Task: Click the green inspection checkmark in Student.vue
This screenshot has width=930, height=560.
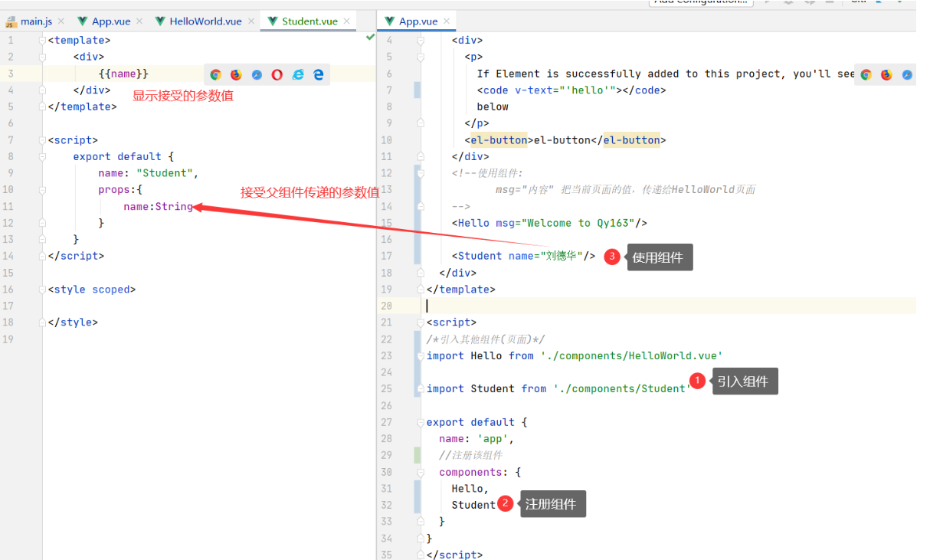Action: [370, 37]
